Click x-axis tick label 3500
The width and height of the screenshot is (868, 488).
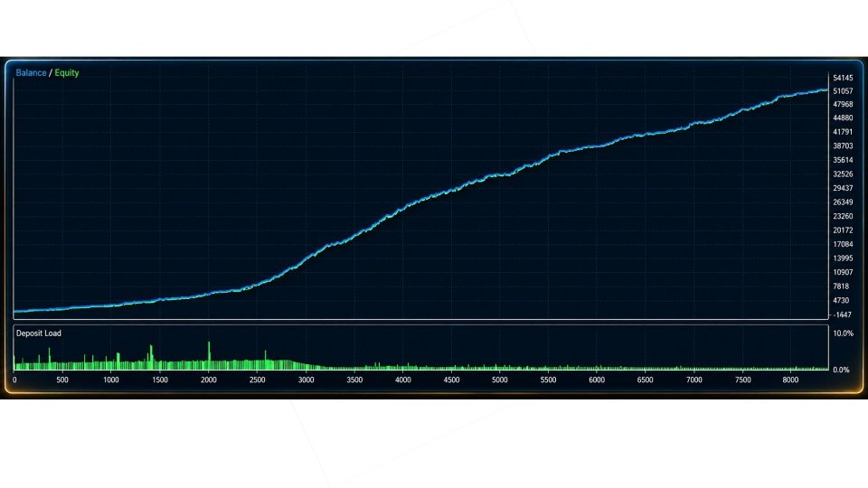(354, 380)
